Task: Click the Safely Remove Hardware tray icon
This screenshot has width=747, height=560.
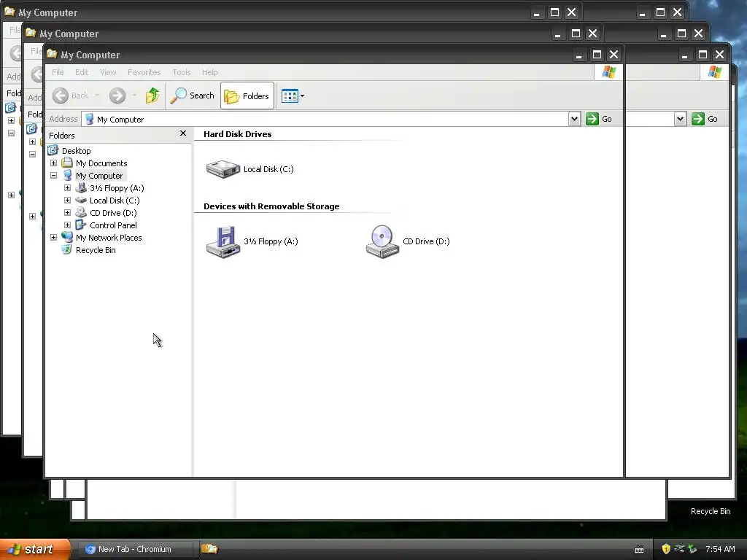Action: 692,550
